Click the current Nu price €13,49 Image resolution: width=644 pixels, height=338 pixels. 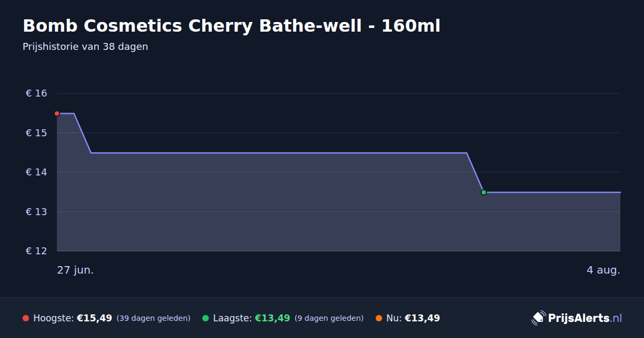[422, 318]
